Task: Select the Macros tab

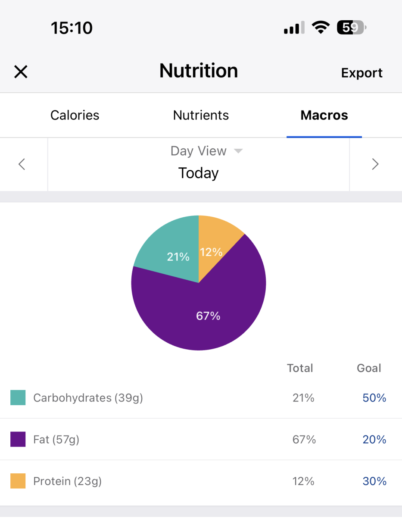Action: pos(324,116)
